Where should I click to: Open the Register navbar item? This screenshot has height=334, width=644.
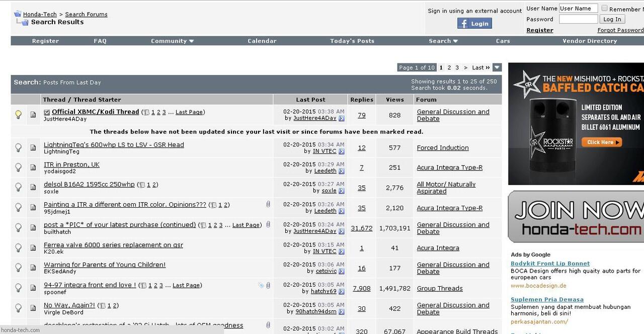tap(45, 41)
